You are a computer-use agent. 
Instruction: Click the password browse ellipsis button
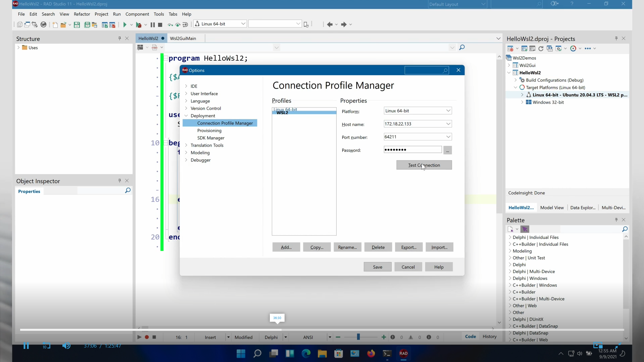click(447, 150)
